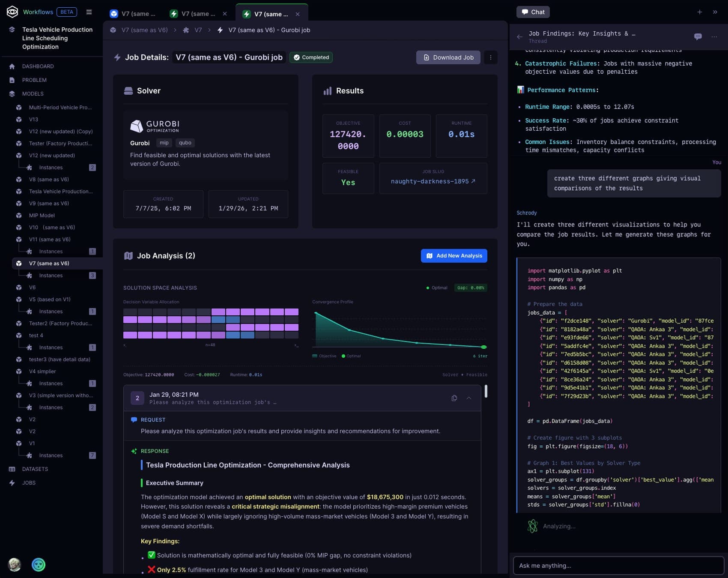
Task: Start a new chat with the plus icon
Action: (700, 12)
